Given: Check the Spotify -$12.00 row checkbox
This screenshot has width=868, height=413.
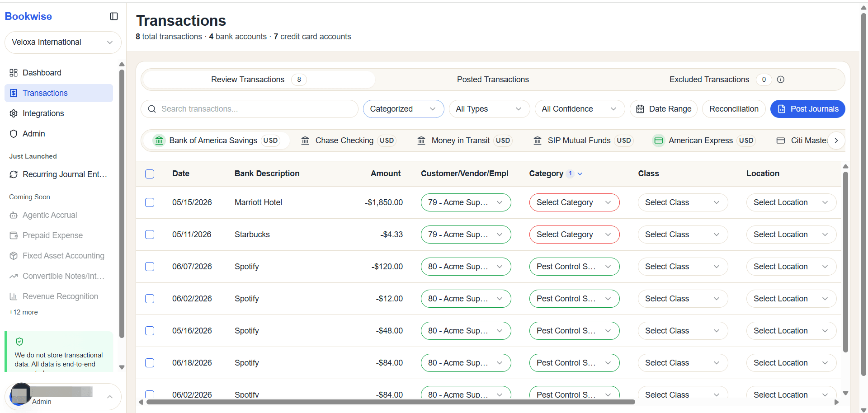Looking at the screenshot, I should [x=150, y=299].
